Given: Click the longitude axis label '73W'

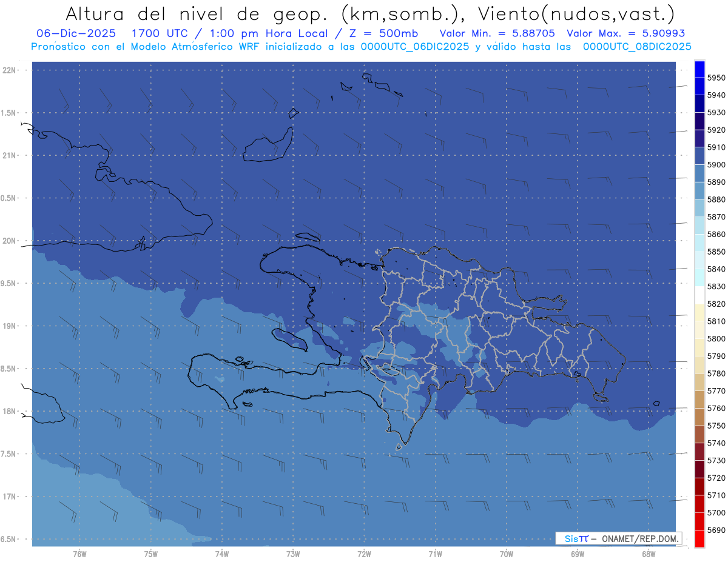Looking at the screenshot, I should coord(293,554).
